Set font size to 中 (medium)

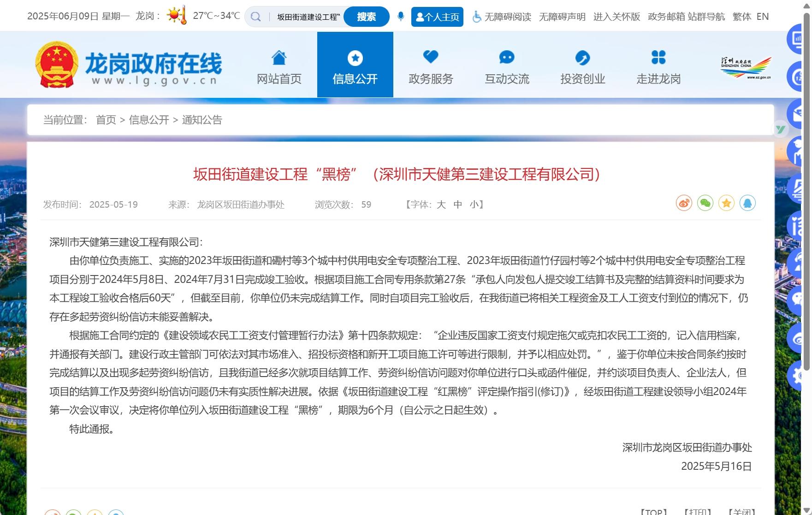(458, 204)
